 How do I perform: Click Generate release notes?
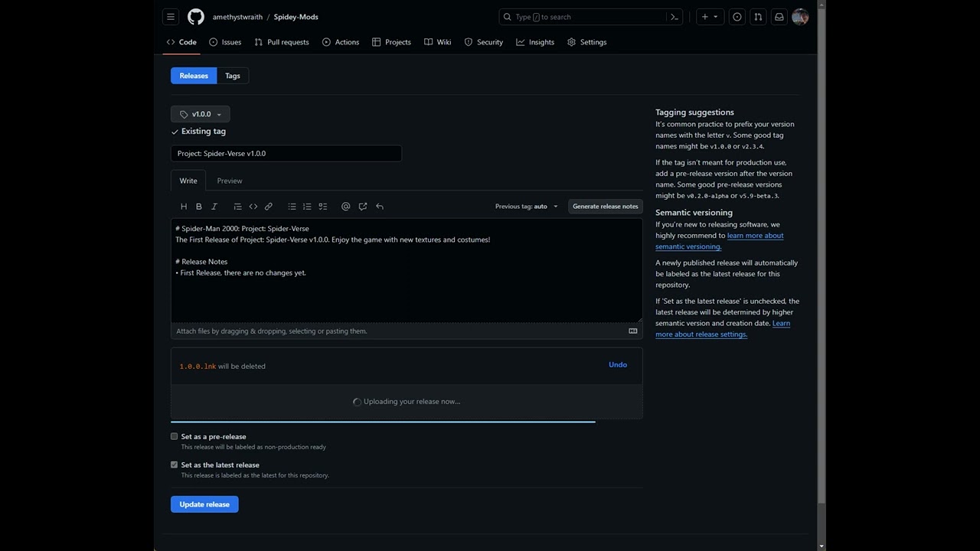click(x=606, y=207)
